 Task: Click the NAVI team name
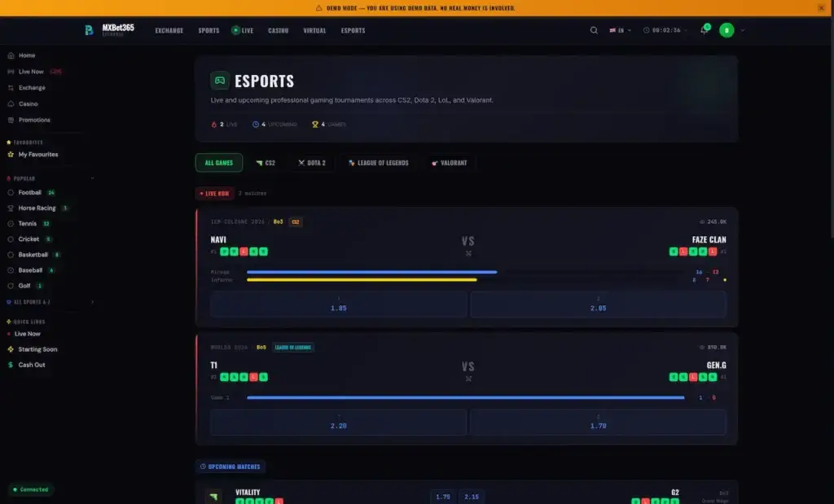(x=218, y=239)
